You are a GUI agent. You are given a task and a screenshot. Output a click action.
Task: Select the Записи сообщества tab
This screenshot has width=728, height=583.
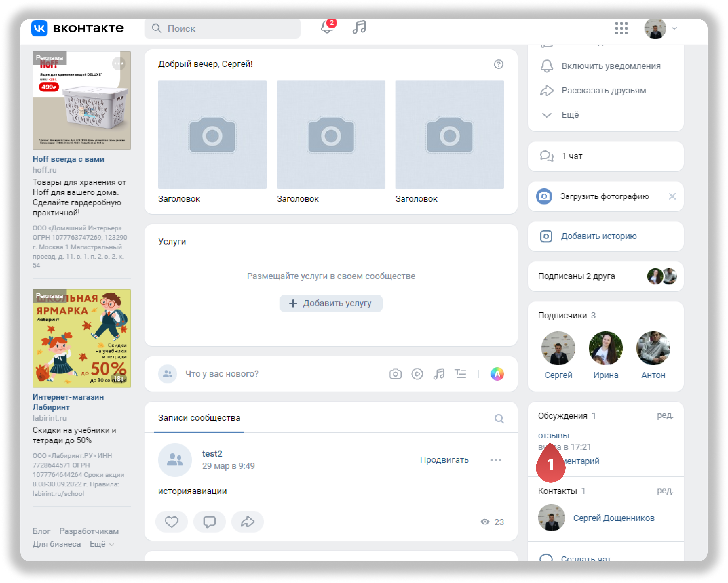point(199,418)
